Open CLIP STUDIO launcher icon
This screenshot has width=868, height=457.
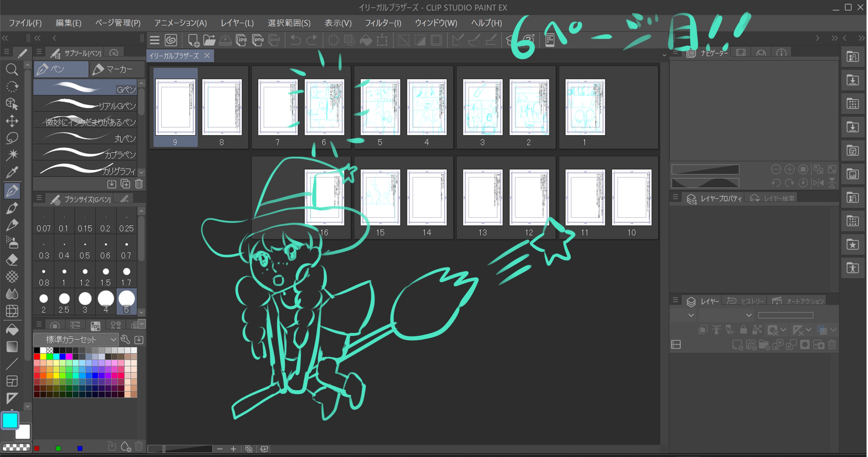171,41
